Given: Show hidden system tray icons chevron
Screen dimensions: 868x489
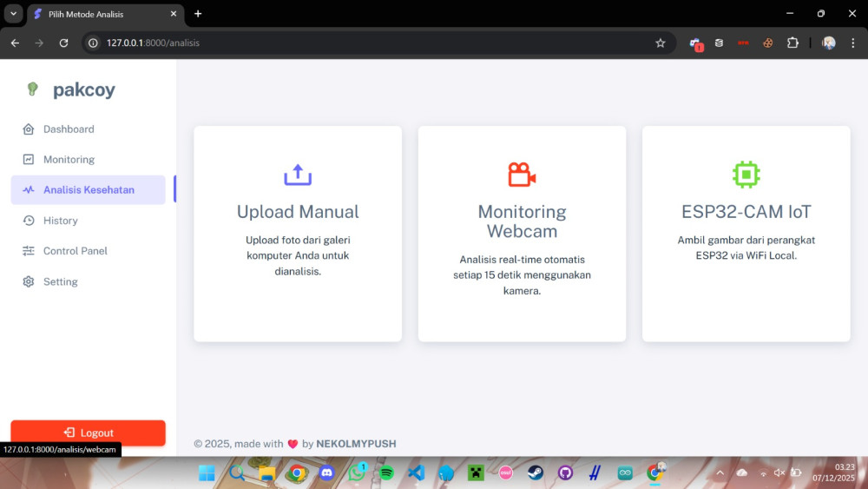Looking at the screenshot, I should pos(720,472).
